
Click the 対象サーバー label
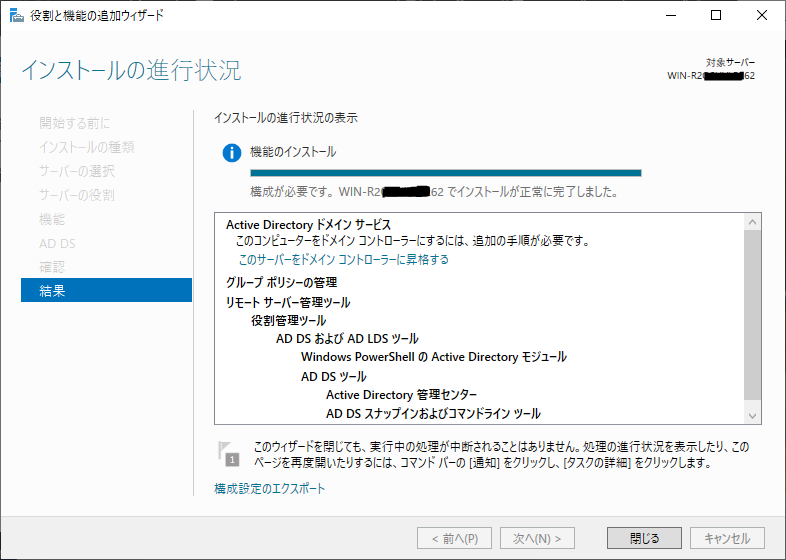(730, 63)
